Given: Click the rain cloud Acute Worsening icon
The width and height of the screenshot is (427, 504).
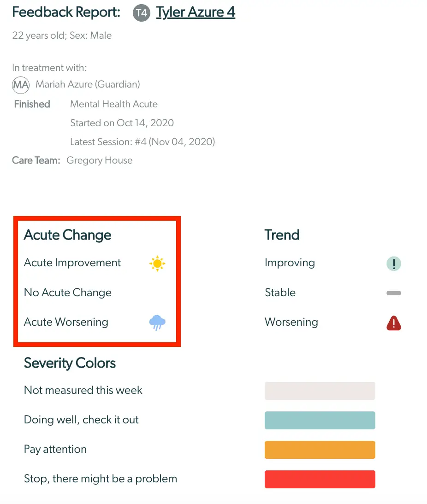Looking at the screenshot, I should pyautogui.click(x=157, y=323).
